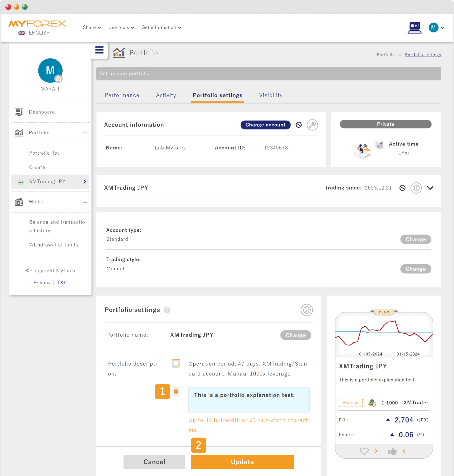Toggle the custom description checkbox

click(176, 391)
